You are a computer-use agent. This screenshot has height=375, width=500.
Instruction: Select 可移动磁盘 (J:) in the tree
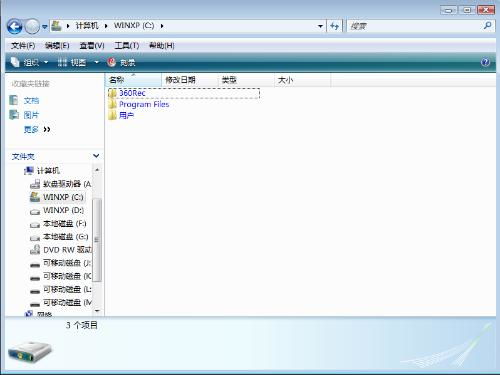pyautogui.click(x=67, y=263)
